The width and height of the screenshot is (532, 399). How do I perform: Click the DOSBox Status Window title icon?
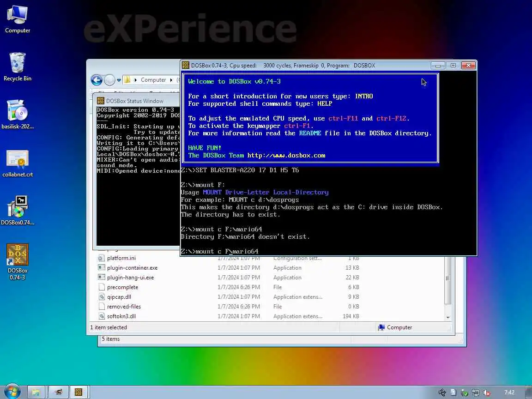pyautogui.click(x=100, y=101)
